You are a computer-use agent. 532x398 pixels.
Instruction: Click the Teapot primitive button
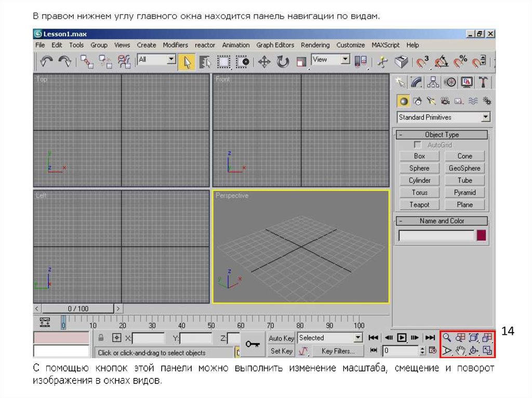pyautogui.click(x=419, y=204)
